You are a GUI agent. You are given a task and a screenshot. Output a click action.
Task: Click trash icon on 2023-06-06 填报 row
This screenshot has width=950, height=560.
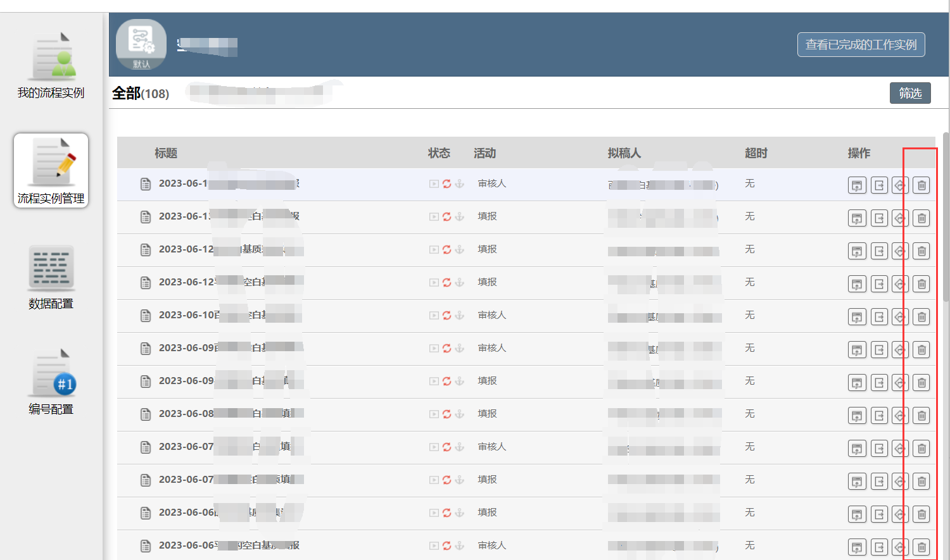pyautogui.click(x=921, y=514)
